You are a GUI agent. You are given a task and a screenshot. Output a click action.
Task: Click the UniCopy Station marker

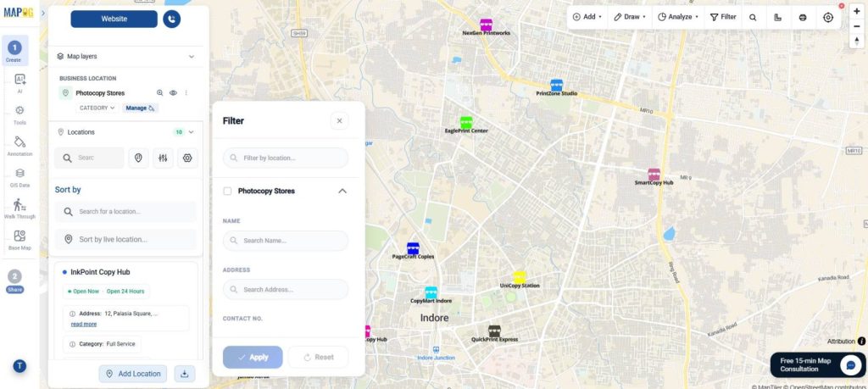pyautogui.click(x=520, y=277)
